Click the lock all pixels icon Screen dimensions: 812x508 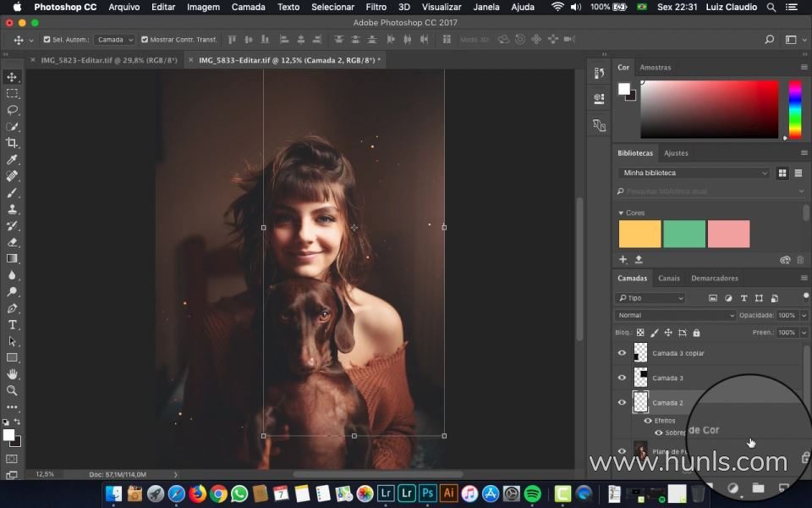(x=696, y=333)
